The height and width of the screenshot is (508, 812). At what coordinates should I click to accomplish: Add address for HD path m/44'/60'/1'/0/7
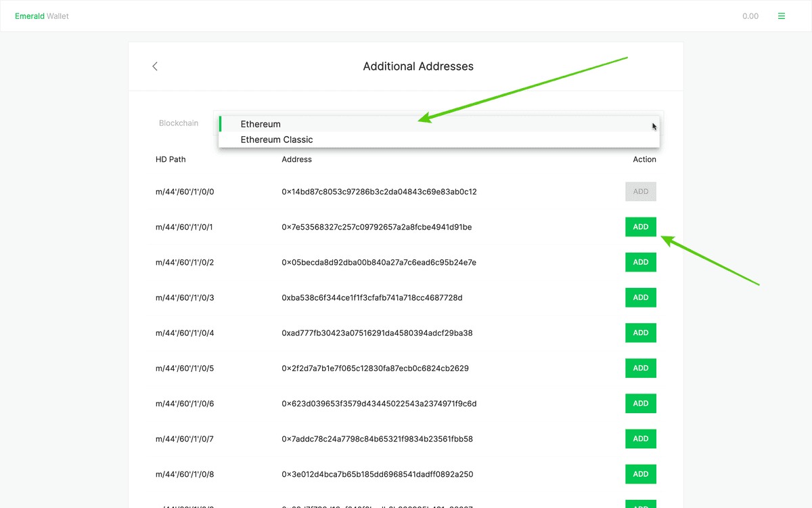point(640,438)
